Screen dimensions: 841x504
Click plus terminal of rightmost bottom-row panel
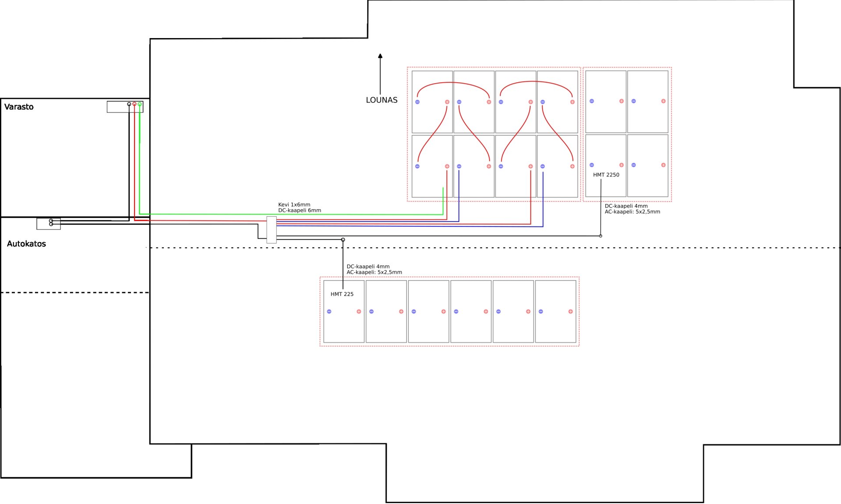[571, 312]
